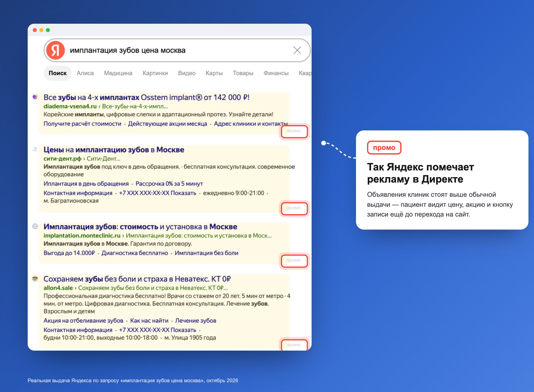Open 'Цены на имплантацию зубов в Москве' title
The image size is (534, 392).
coord(114,150)
